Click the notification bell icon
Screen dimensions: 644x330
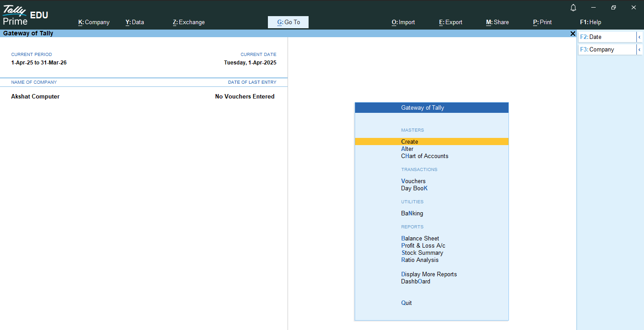(x=573, y=8)
